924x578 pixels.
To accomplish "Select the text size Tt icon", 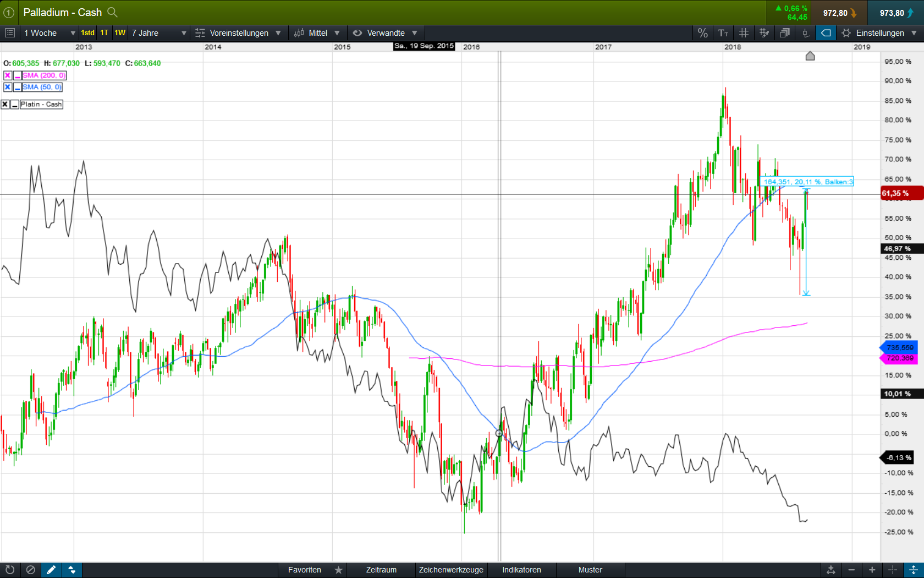I will [x=723, y=33].
